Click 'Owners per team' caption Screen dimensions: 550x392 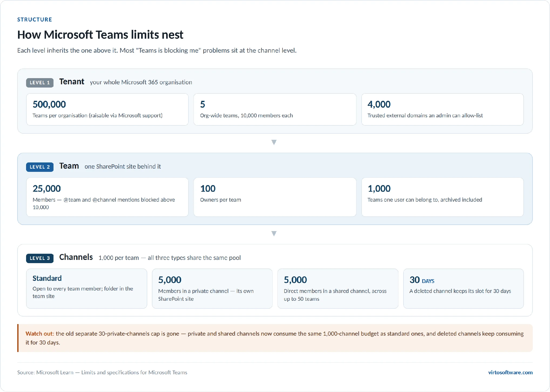(x=221, y=200)
